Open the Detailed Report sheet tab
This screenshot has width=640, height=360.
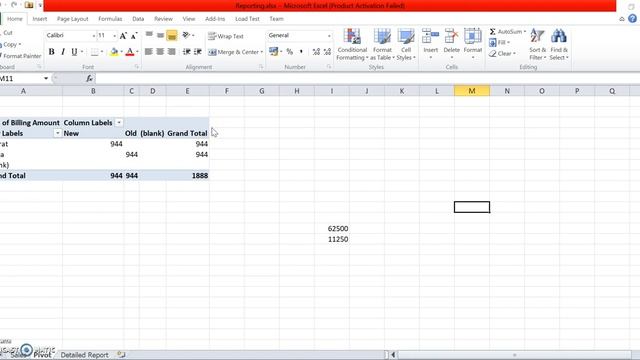[x=84, y=355]
